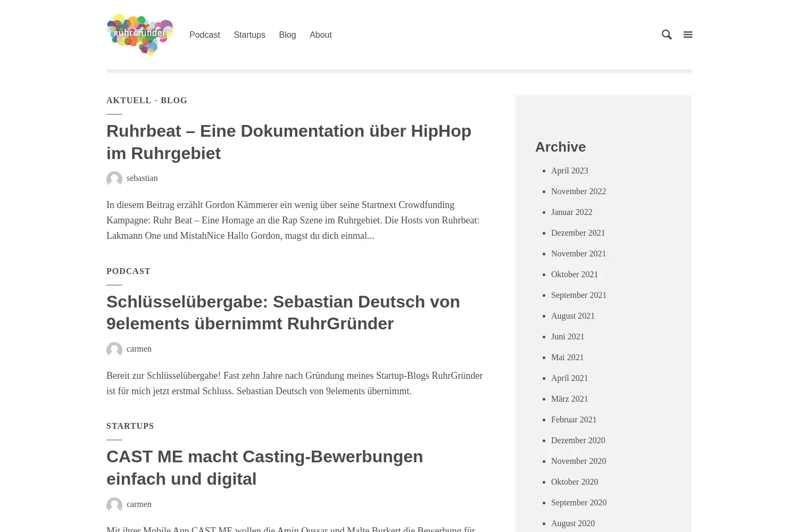Click author carmen under Schlüsselübergabe post
The height and width of the screenshot is (532, 798).
[139, 349]
